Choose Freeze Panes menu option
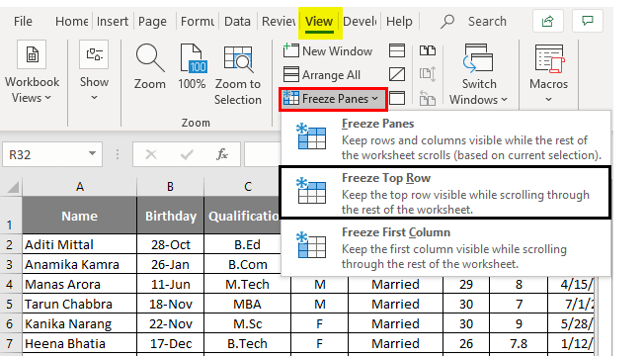The width and height of the screenshot is (644, 358). (445, 138)
